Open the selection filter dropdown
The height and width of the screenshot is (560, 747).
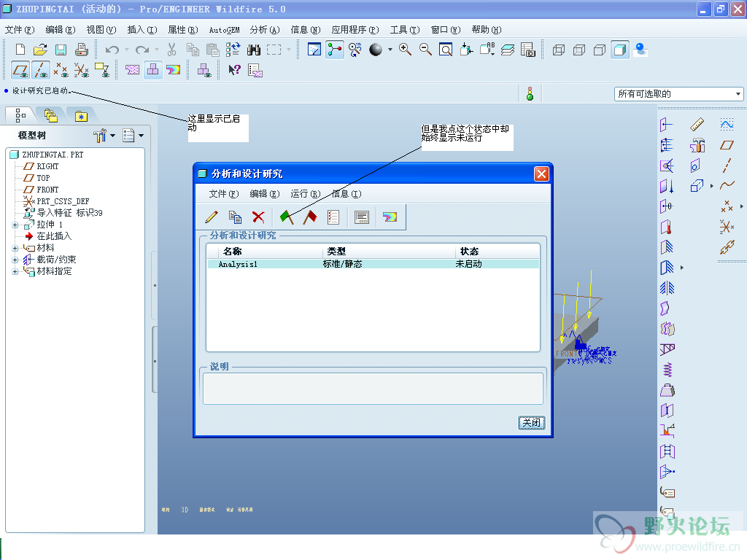[x=738, y=94]
